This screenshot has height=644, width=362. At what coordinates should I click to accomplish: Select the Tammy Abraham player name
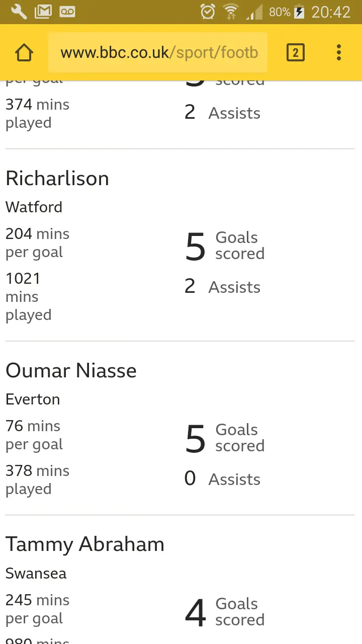[85, 544]
